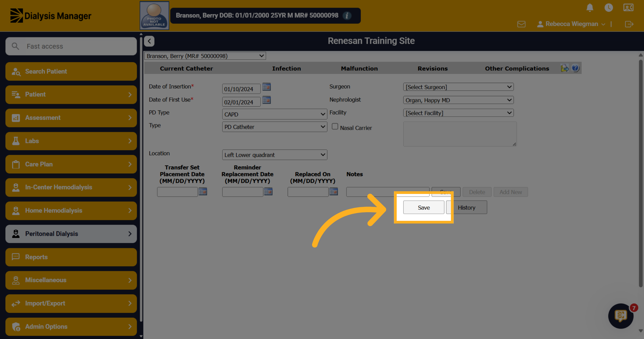This screenshot has width=644, height=339.
Task: Click the blue help question mark icon
Action: (575, 68)
